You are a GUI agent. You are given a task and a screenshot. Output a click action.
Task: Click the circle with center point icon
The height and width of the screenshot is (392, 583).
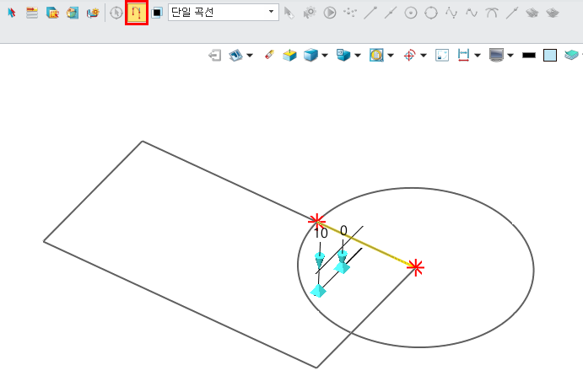pyautogui.click(x=411, y=13)
